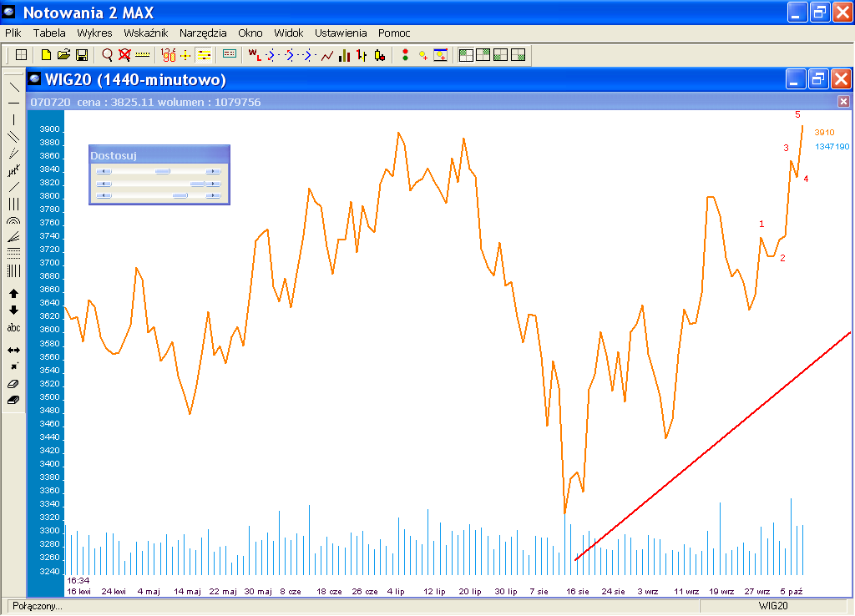
Task: Open the Plik menu
Action: coord(13,33)
